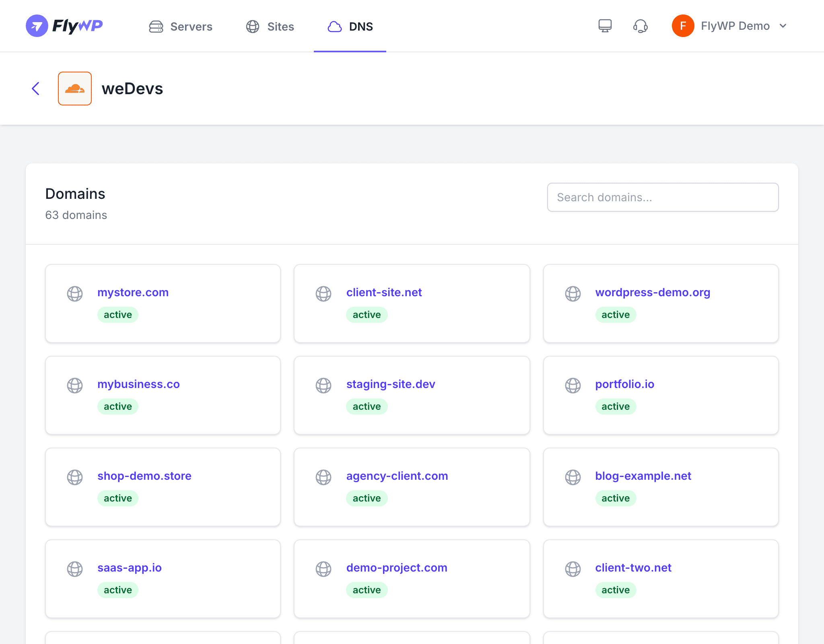Image resolution: width=824 pixels, height=644 pixels.
Task: Expand the FlyWP Demo account dropdown
Action: click(x=730, y=26)
